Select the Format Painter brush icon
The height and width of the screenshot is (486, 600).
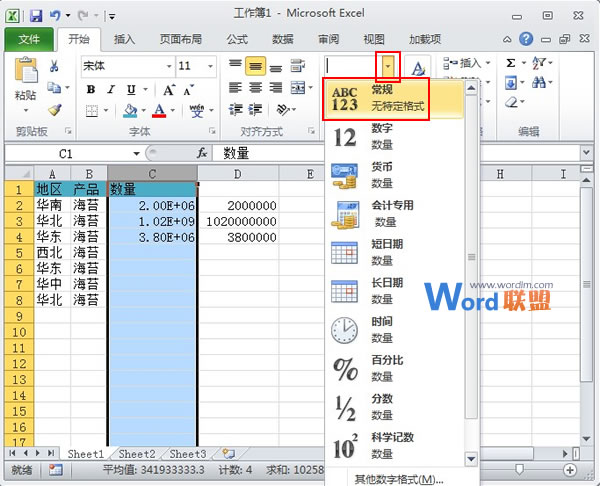[54, 110]
